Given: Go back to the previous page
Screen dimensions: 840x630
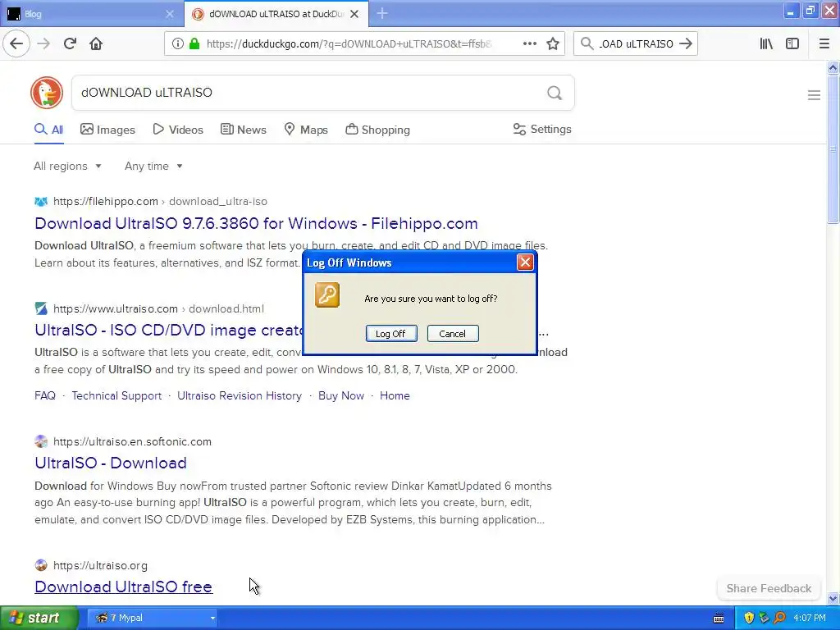Looking at the screenshot, I should coord(16,43).
